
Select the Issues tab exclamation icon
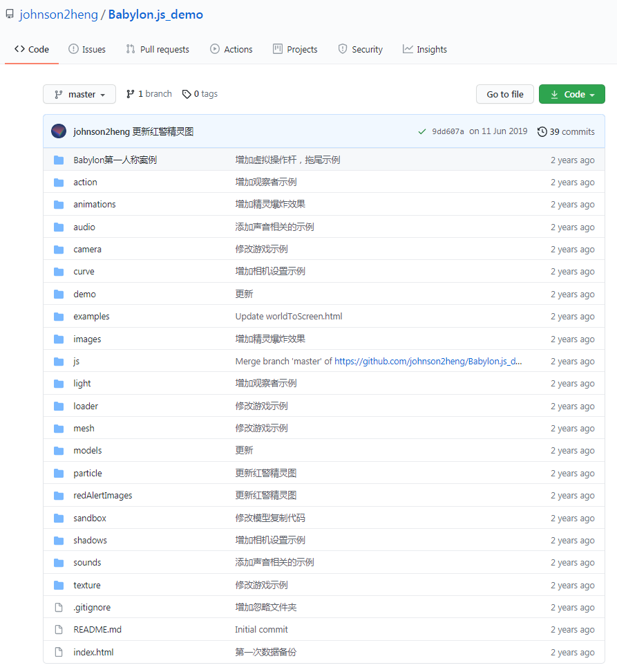(x=75, y=49)
